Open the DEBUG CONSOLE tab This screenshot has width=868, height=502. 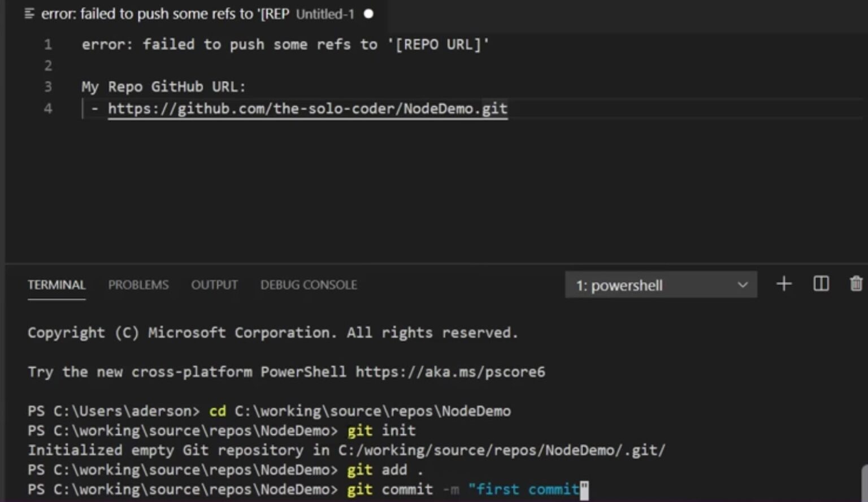(308, 285)
